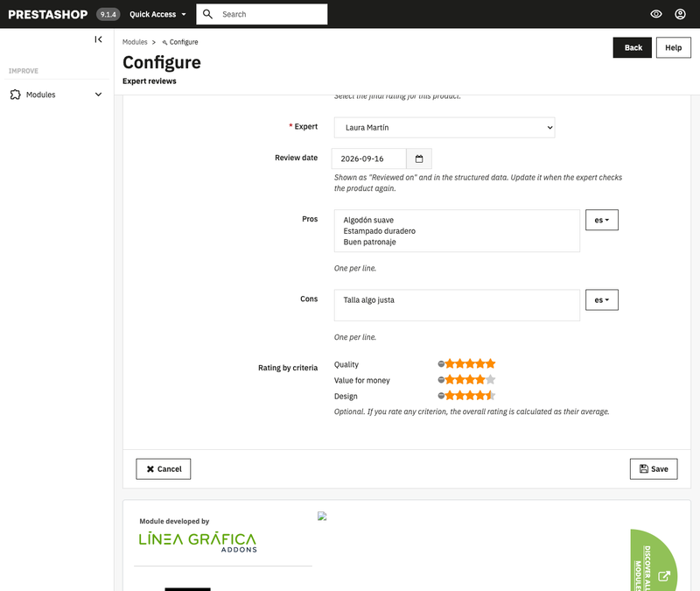Click the View my store eye icon
The width and height of the screenshot is (700, 591).
click(655, 14)
